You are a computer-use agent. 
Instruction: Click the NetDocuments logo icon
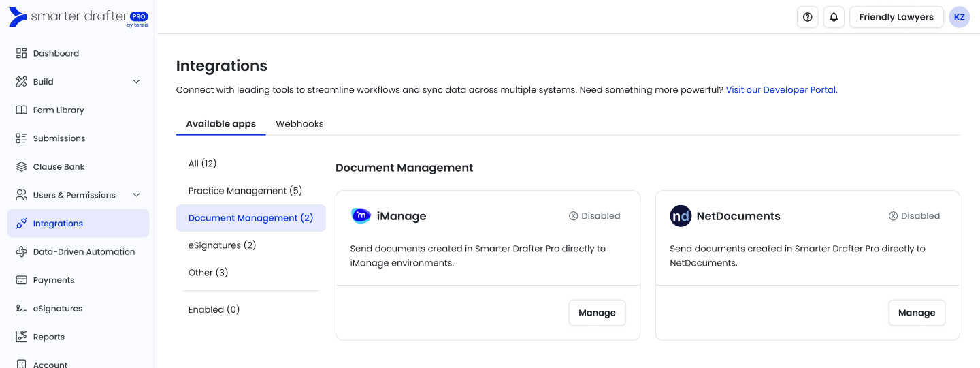point(681,216)
